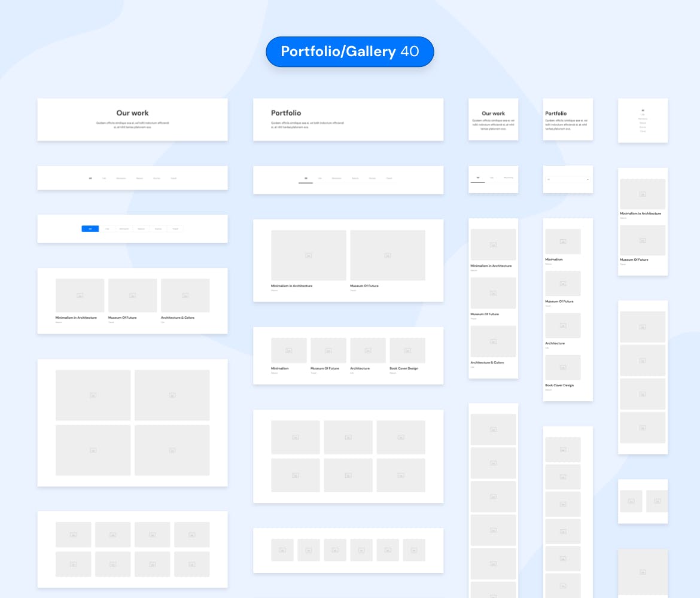
Task: Open the category dropdown in the mobile filter bar
Action: 568,179
